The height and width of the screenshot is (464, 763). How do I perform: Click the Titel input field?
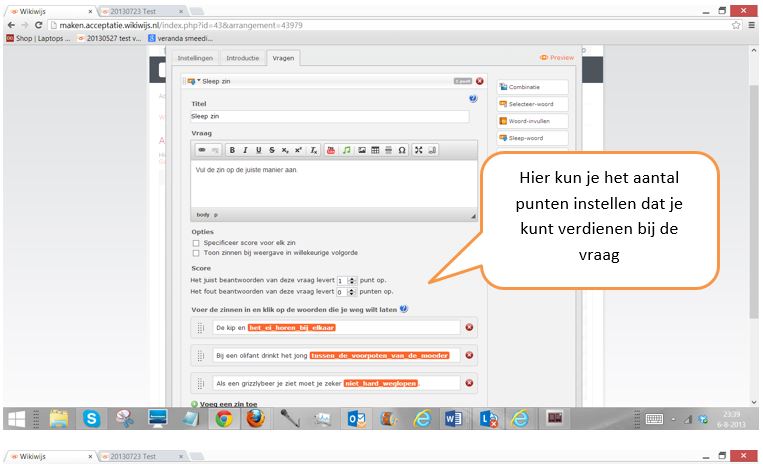click(x=329, y=116)
